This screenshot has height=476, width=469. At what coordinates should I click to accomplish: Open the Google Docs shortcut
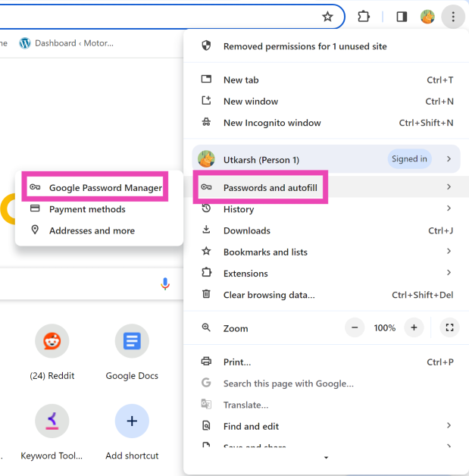(x=132, y=342)
